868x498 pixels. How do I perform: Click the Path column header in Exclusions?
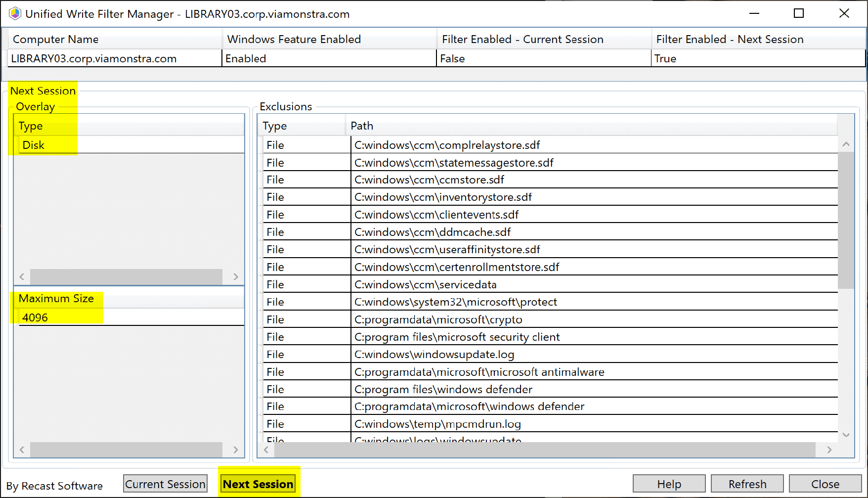pos(362,126)
